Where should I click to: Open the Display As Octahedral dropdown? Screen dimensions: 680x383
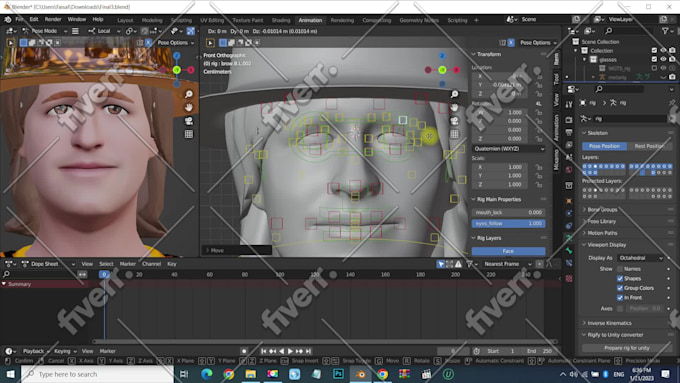pos(641,258)
